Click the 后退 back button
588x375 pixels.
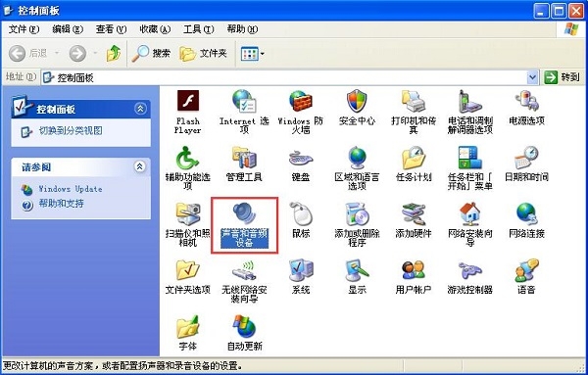(28, 54)
